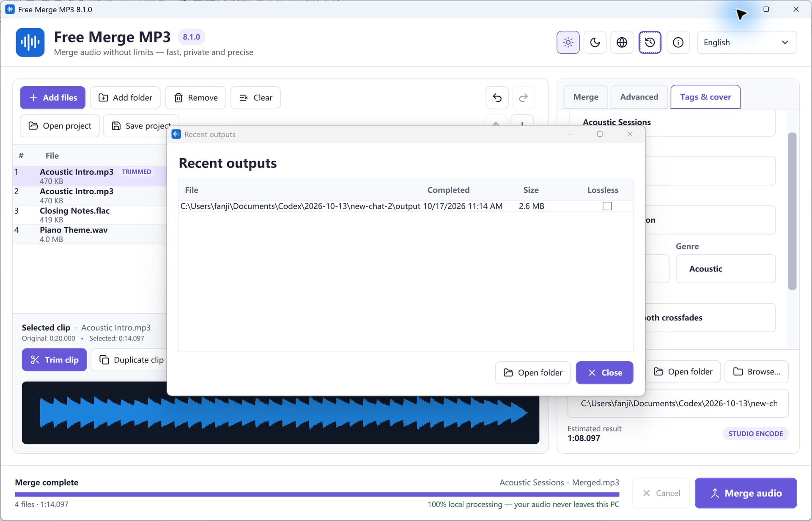This screenshot has width=812, height=521.
Task: Click the Genre field showing Acoustic
Action: pyautogui.click(x=726, y=269)
